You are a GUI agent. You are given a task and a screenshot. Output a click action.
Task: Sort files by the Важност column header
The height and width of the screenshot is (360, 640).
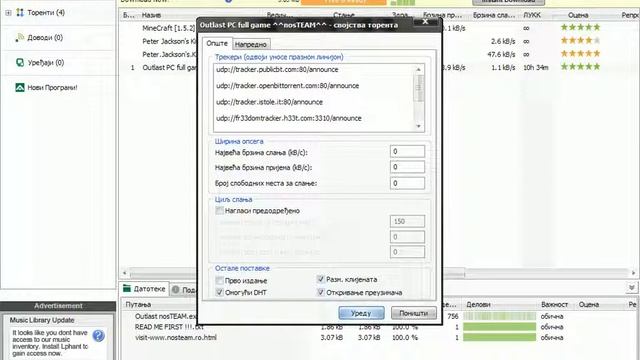[x=554, y=304]
